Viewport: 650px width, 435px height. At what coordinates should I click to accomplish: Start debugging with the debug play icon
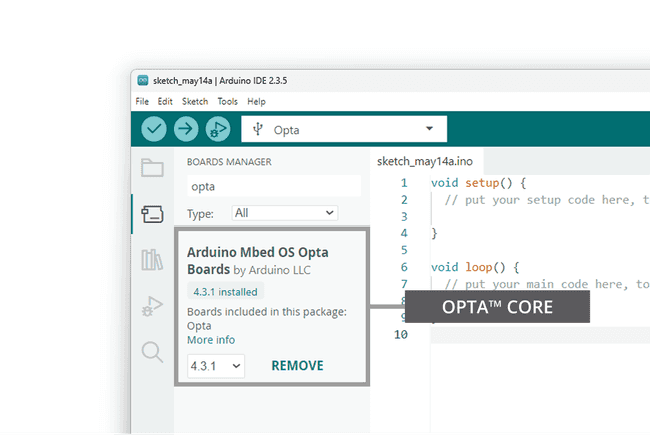click(x=218, y=129)
